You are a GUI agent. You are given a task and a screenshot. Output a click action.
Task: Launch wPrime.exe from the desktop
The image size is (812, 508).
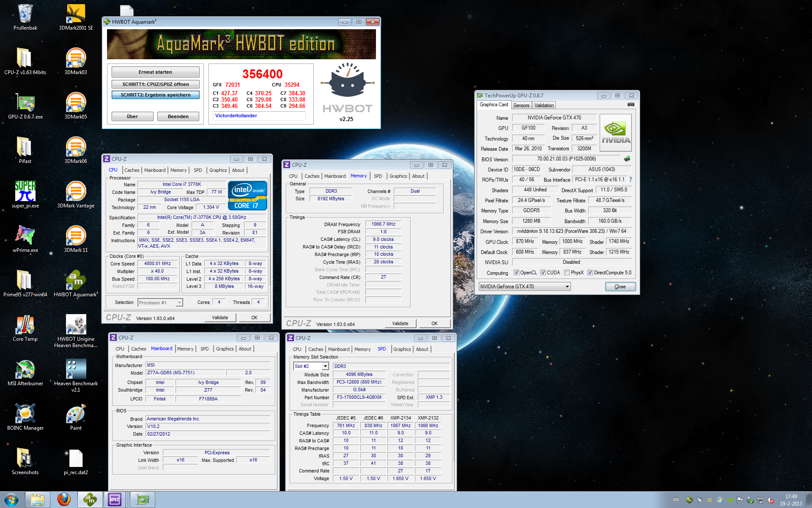click(25, 239)
